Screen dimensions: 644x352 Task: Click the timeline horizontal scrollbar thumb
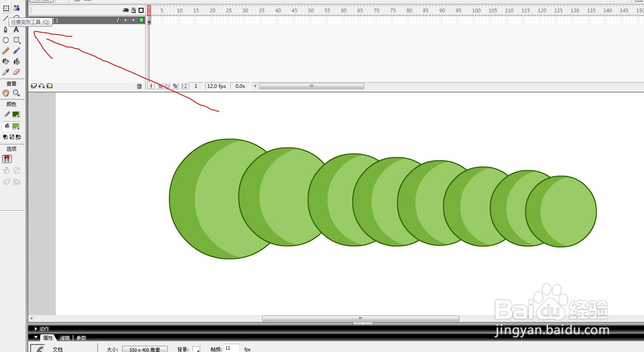[x=312, y=86]
